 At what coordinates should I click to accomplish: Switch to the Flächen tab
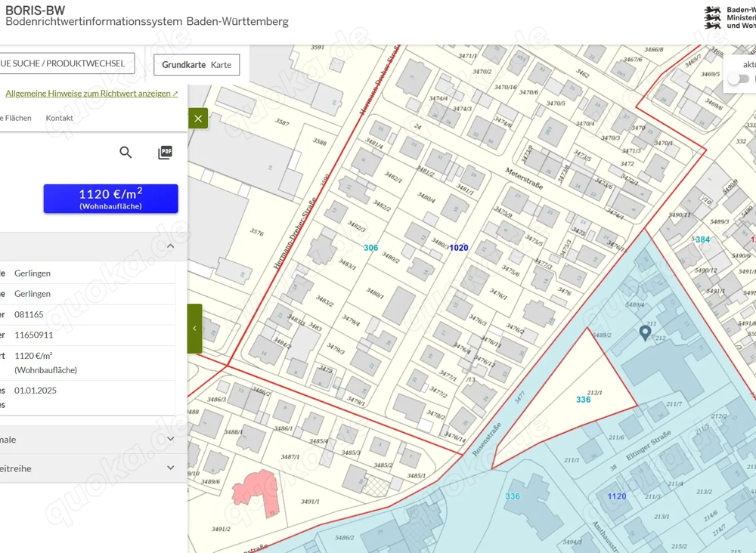(x=17, y=118)
